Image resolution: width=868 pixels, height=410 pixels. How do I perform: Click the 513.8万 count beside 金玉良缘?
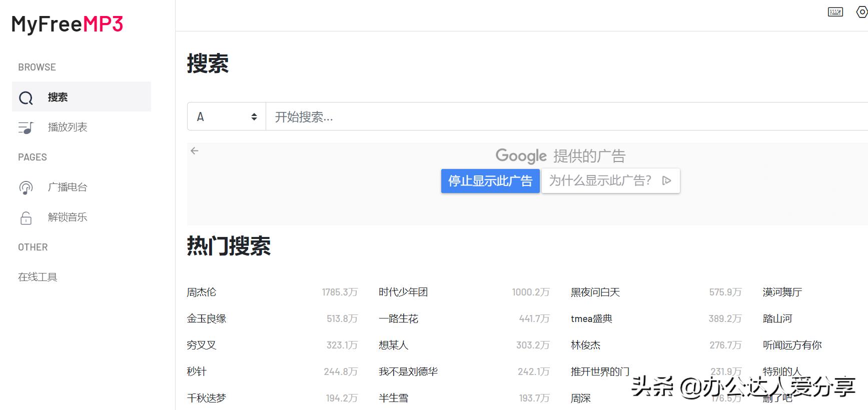pos(342,318)
